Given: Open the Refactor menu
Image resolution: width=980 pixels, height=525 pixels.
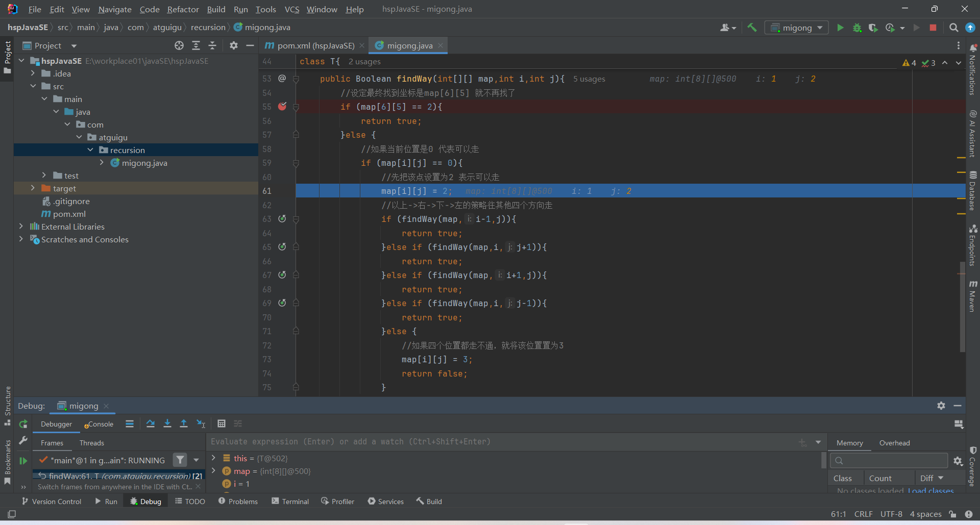Looking at the screenshot, I should [x=183, y=9].
